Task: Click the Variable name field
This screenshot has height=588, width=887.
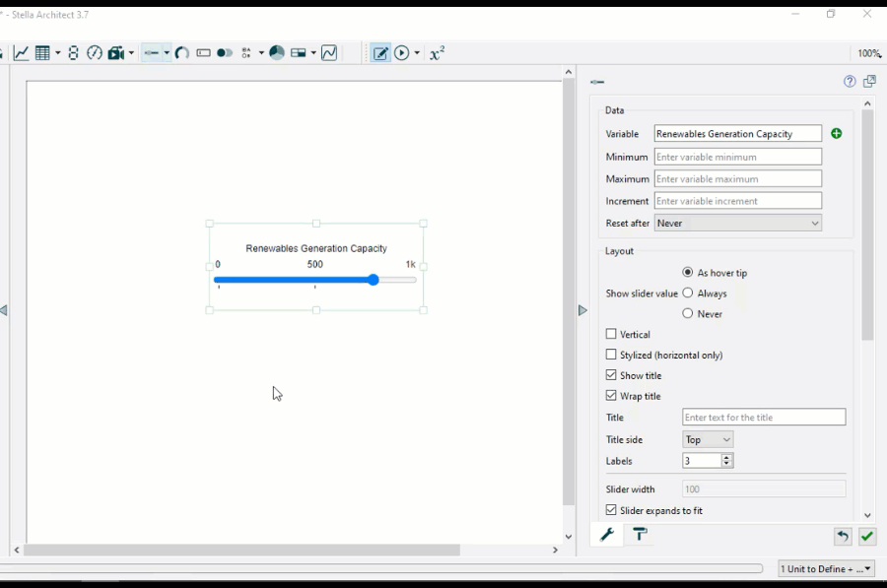Action: pyautogui.click(x=737, y=133)
